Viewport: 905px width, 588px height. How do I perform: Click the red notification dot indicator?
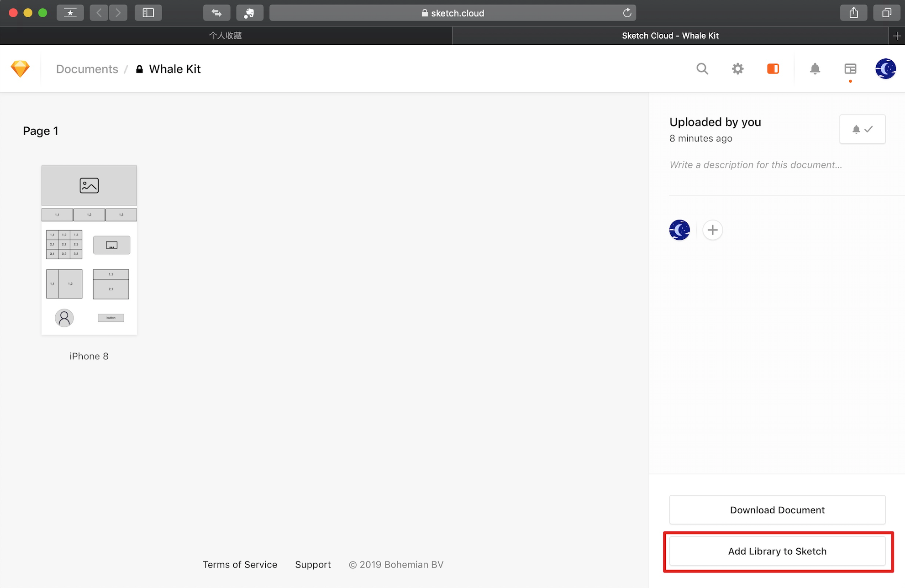pyautogui.click(x=850, y=81)
